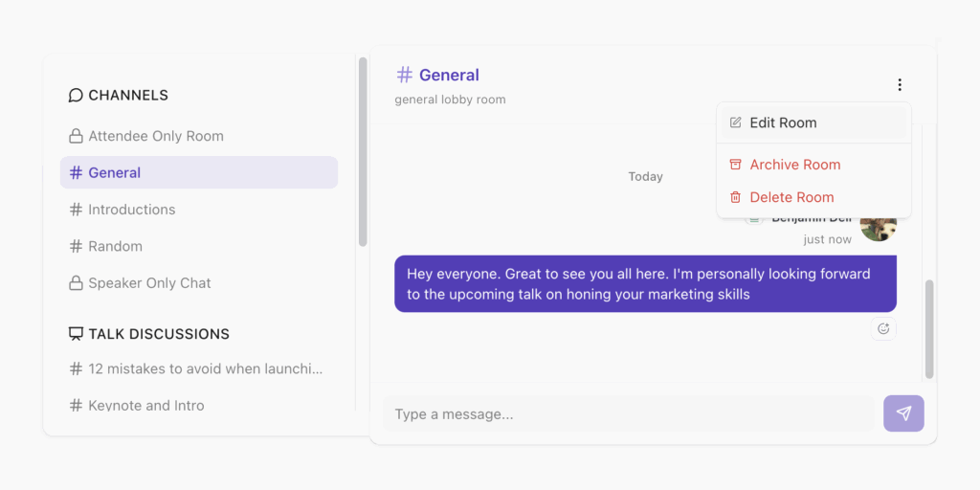Click the send message paper plane button
Image resolution: width=980 pixels, height=490 pixels.
[903, 413]
